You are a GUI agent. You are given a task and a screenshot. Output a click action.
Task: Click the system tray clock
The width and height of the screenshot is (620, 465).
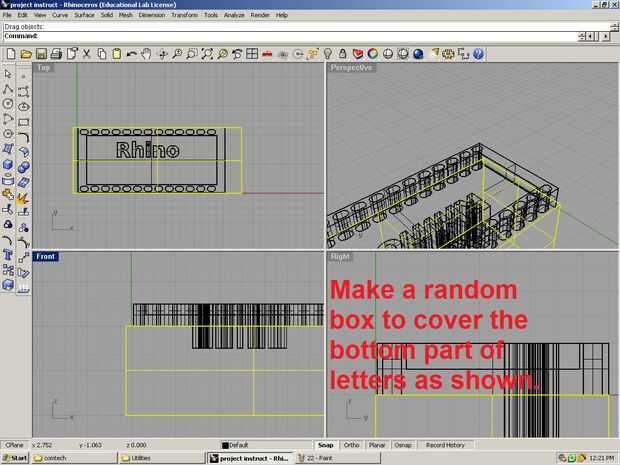[601, 458]
